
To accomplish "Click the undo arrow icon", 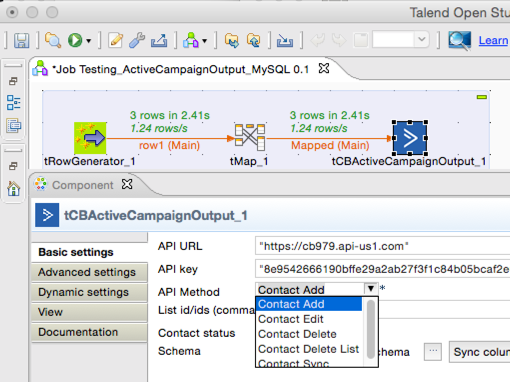I will [317, 41].
